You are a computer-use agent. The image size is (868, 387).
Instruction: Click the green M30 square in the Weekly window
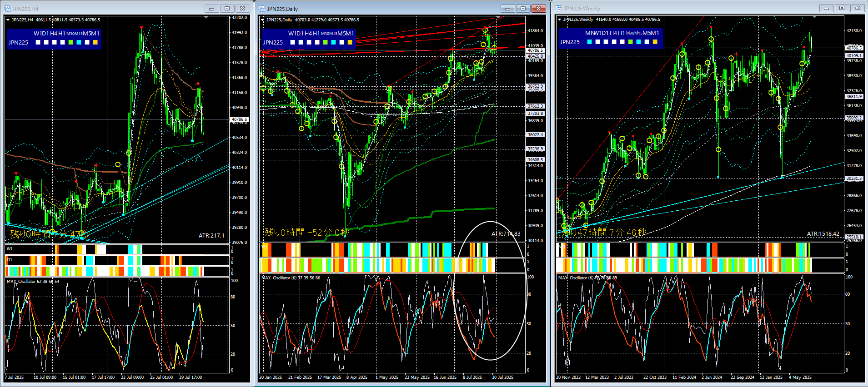630,42
